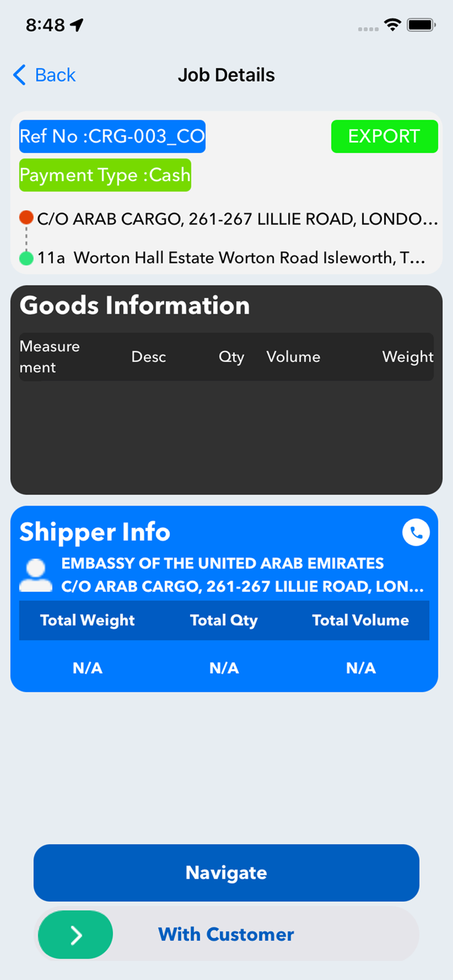Open the Goods Information section header
This screenshot has width=453, height=980.
(134, 305)
